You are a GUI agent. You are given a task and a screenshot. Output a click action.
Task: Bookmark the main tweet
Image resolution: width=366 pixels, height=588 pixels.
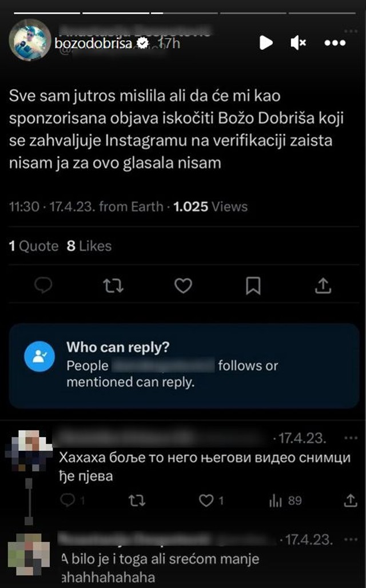click(x=254, y=284)
